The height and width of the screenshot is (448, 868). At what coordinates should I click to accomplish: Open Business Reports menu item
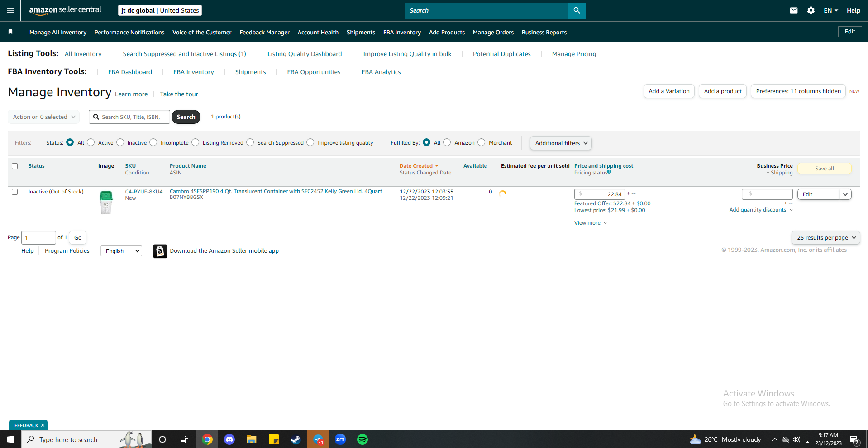[544, 32]
